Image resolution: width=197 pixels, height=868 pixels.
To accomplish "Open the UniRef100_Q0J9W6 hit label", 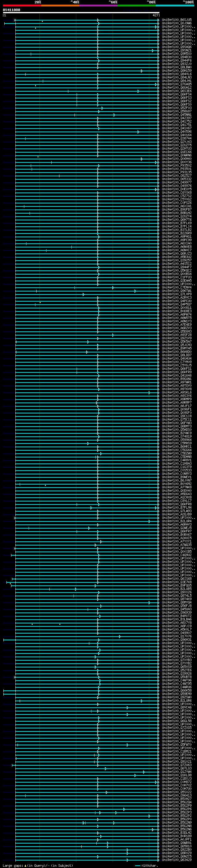I will pyautogui.click(x=176, y=23).
